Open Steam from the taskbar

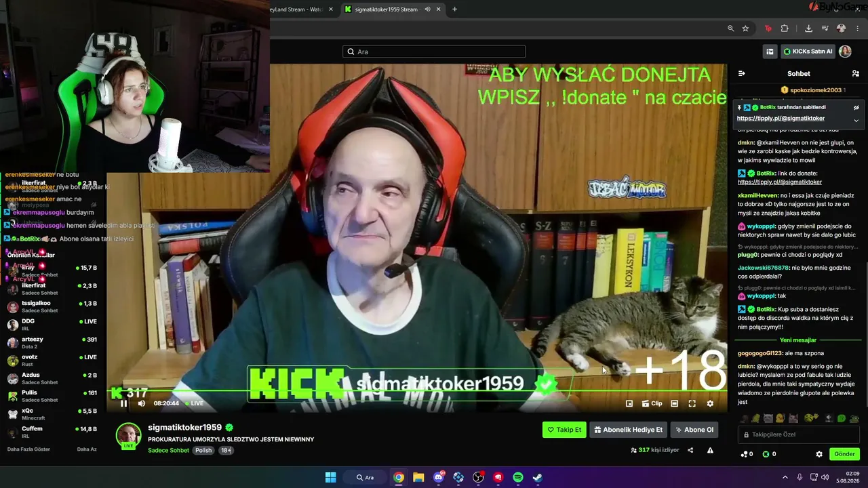pos(537,477)
